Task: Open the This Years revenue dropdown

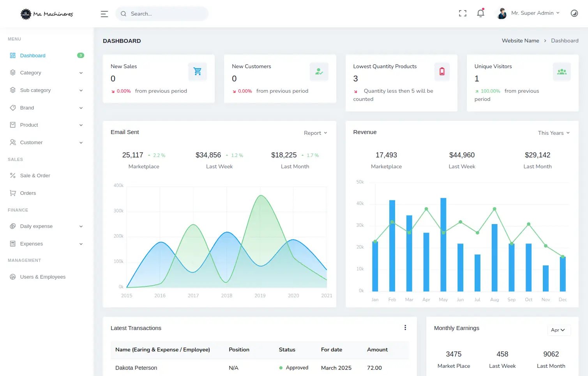Action: tap(554, 133)
